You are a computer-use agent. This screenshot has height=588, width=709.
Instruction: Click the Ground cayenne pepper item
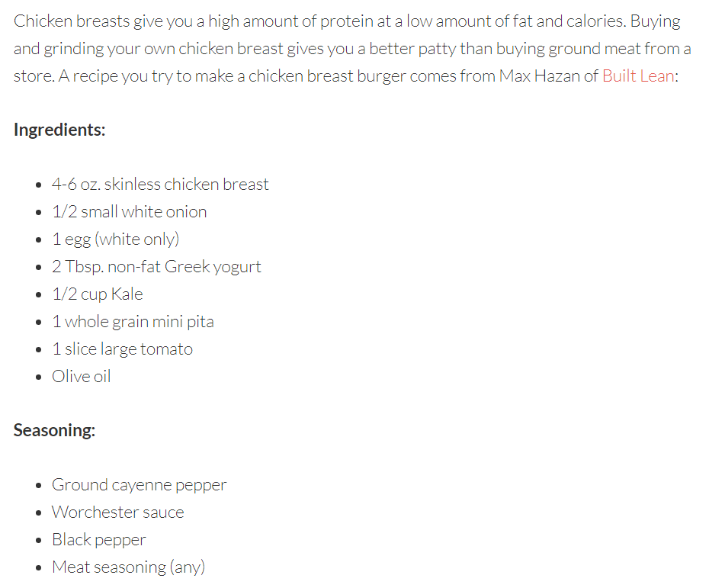(x=139, y=485)
